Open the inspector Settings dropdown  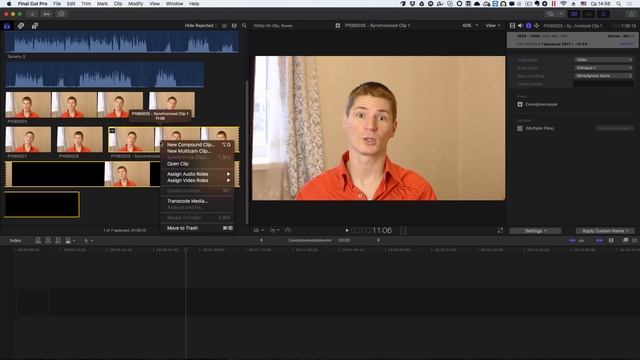pyautogui.click(x=536, y=231)
